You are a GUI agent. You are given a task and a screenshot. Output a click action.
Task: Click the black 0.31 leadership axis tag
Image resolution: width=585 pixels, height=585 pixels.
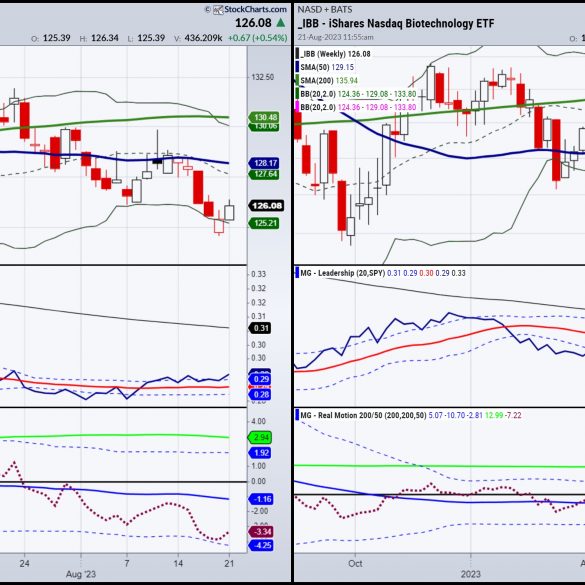point(260,328)
